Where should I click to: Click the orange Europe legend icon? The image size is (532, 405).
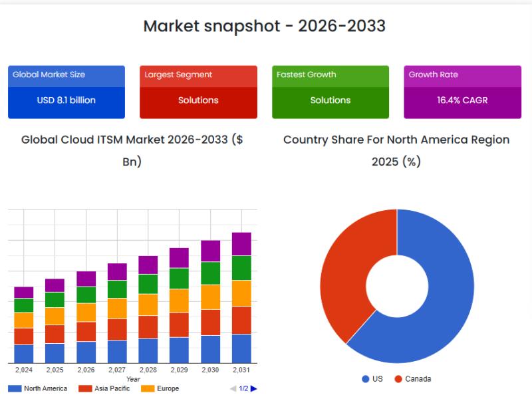click(x=148, y=388)
